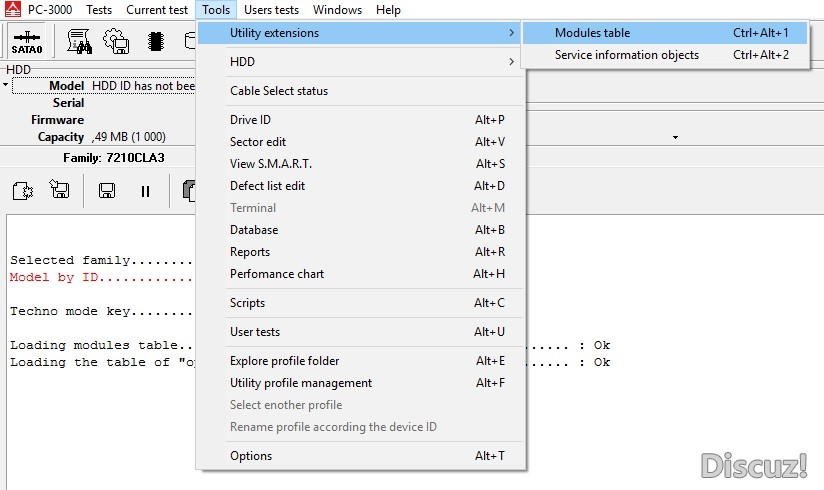824x490 pixels.
Task: Click the pause icon in the toolbar
Action: coord(145,191)
